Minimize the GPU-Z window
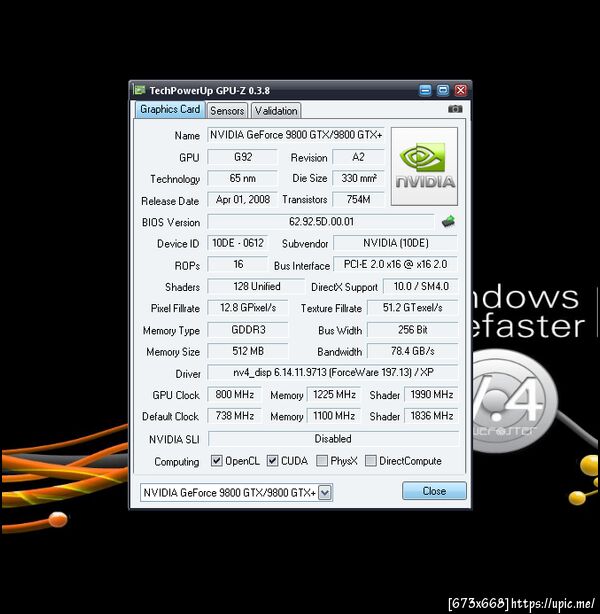The image size is (600, 614). pyautogui.click(x=425, y=90)
